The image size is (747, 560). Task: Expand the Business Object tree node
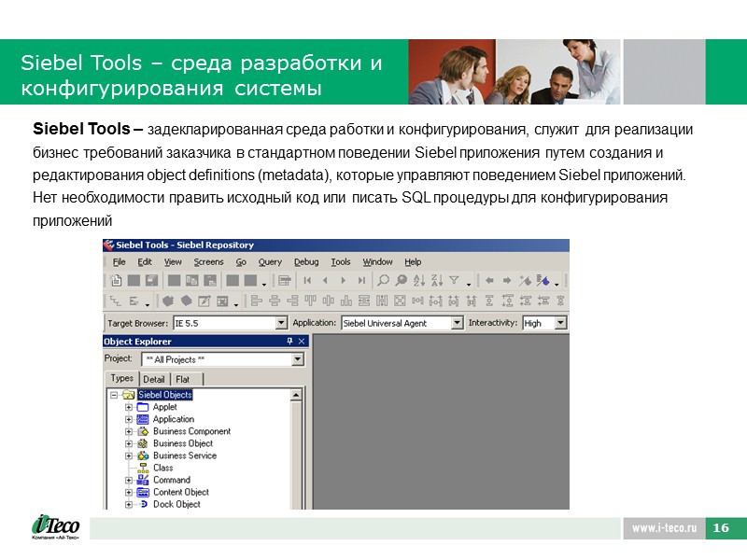(129, 444)
